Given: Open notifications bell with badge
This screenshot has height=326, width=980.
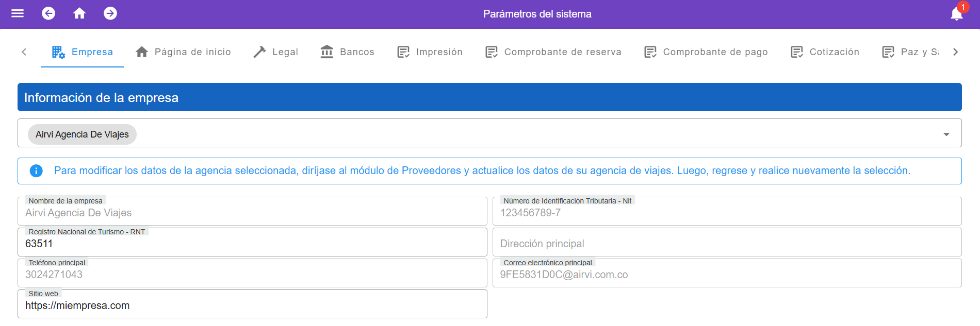Looking at the screenshot, I should coord(957,14).
